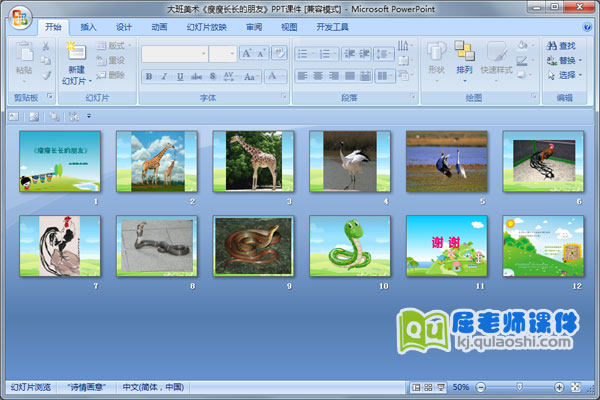
Task: Click the zoom in plus button
Action: pos(560,386)
